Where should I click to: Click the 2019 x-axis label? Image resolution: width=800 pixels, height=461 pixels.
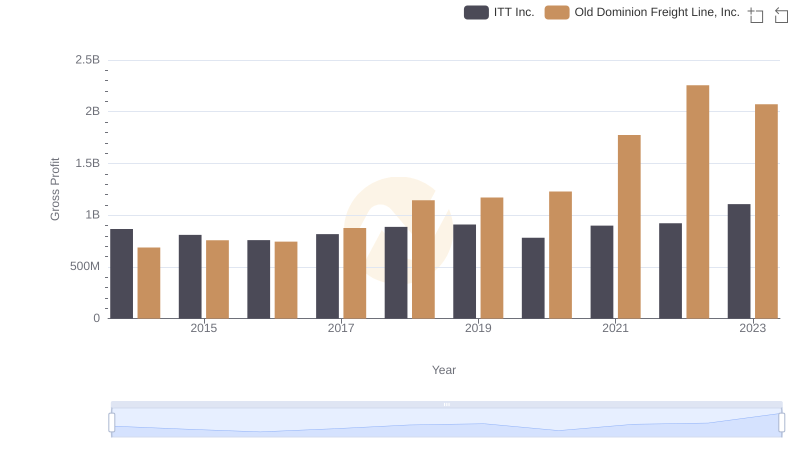478,328
